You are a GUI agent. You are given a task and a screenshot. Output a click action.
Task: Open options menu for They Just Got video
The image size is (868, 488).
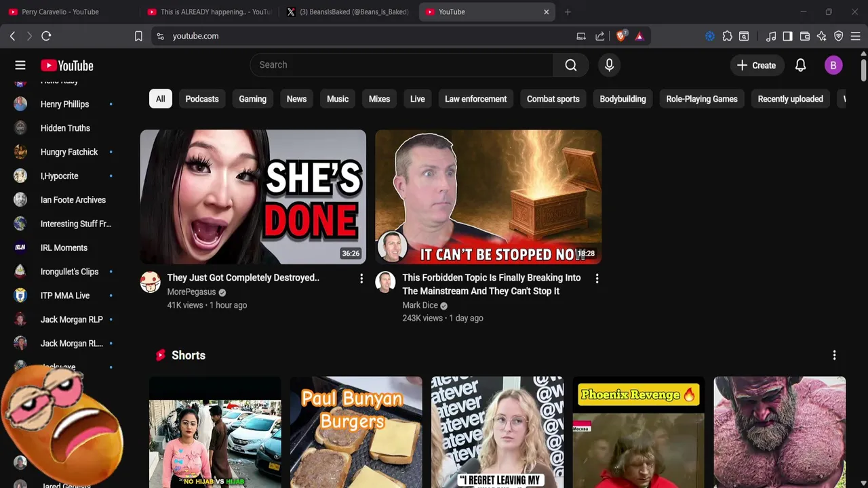pyautogui.click(x=361, y=279)
